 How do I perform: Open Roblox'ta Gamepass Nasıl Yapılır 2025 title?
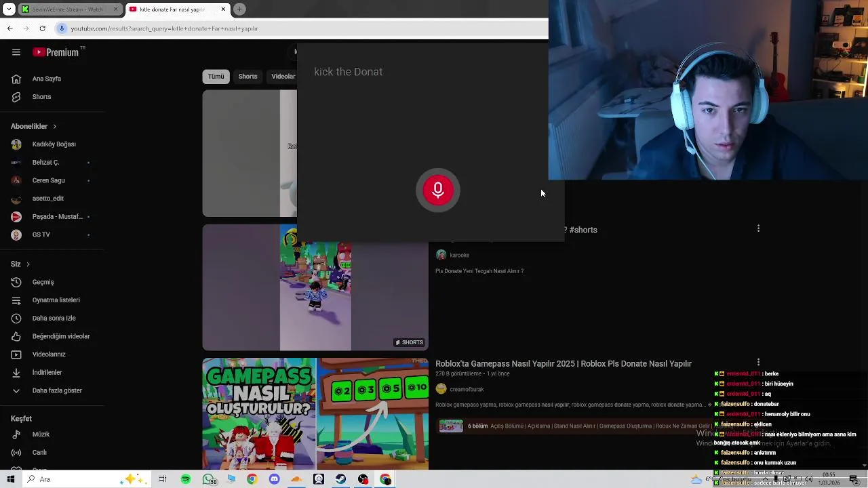[564, 364]
